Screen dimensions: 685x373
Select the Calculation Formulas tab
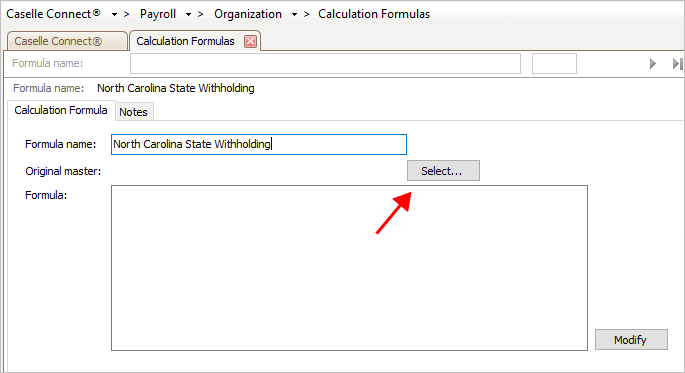[x=186, y=41]
